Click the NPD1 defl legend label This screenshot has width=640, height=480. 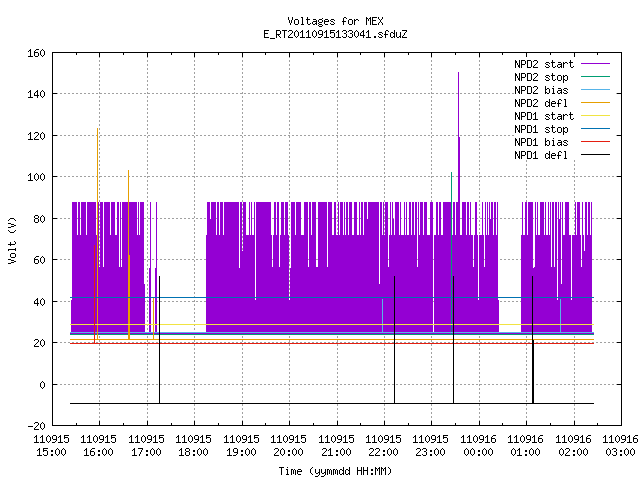[541, 156]
